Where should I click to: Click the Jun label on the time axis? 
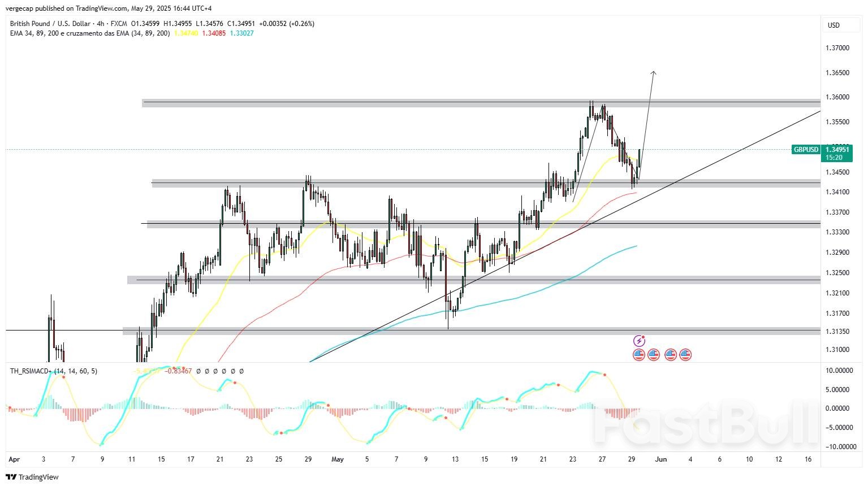[660, 459]
